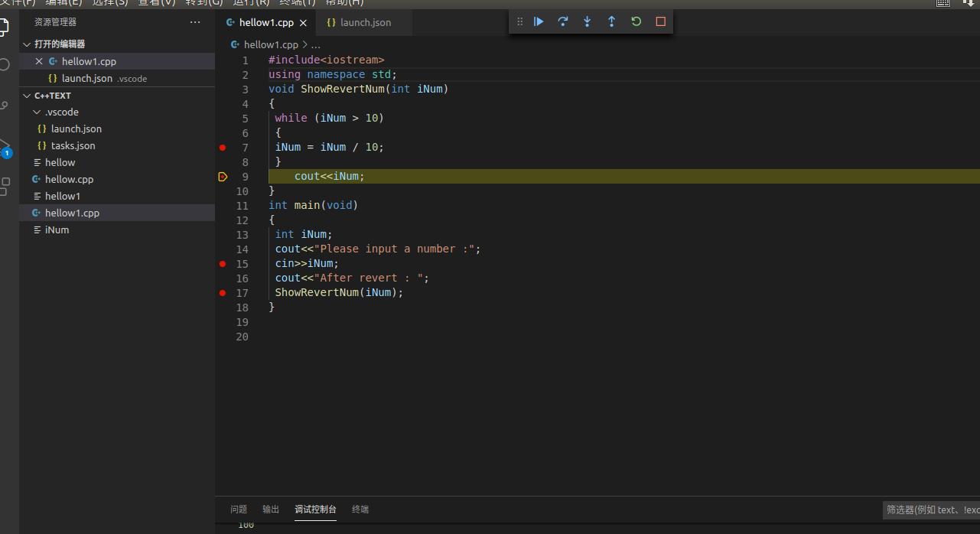The height and width of the screenshot is (534, 980).
Task: Grab the debug toolbar drag handle
Action: click(x=520, y=21)
